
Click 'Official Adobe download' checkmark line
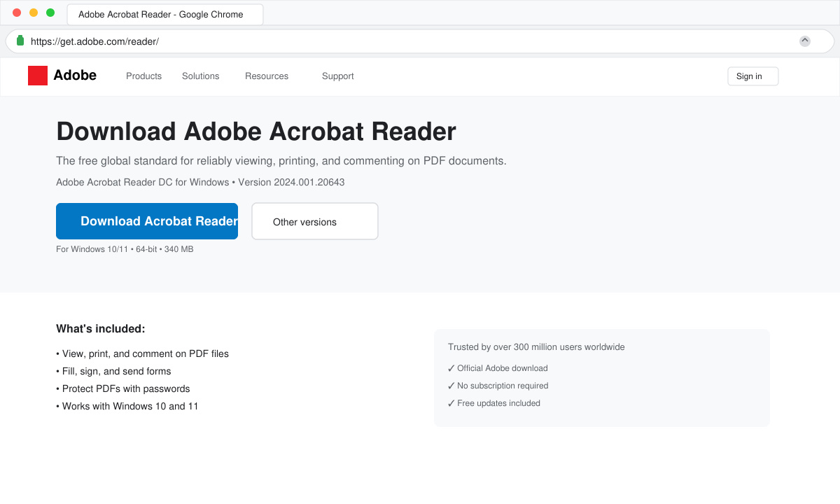[498, 368]
